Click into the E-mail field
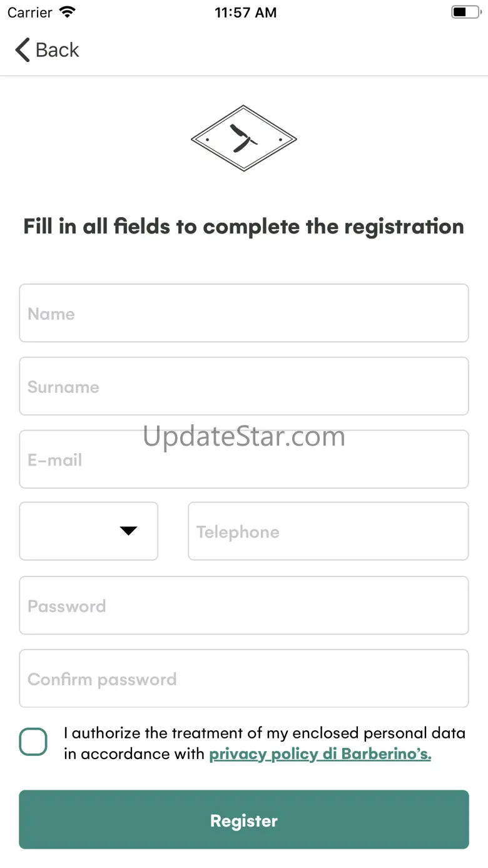 click(244, 459)
